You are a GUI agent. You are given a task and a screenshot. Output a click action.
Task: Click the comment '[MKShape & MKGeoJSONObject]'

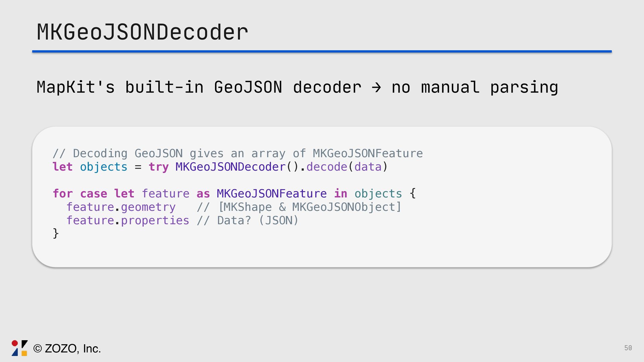tap(310, 207)
